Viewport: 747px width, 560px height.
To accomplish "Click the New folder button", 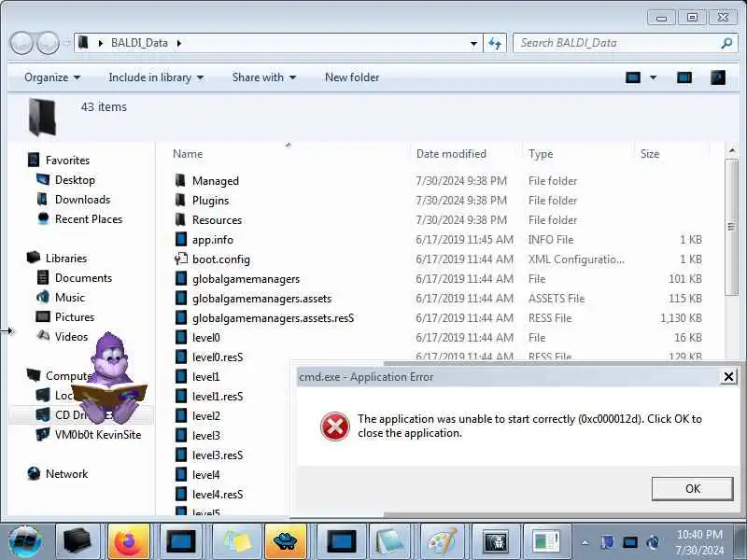I will (352, 77).
